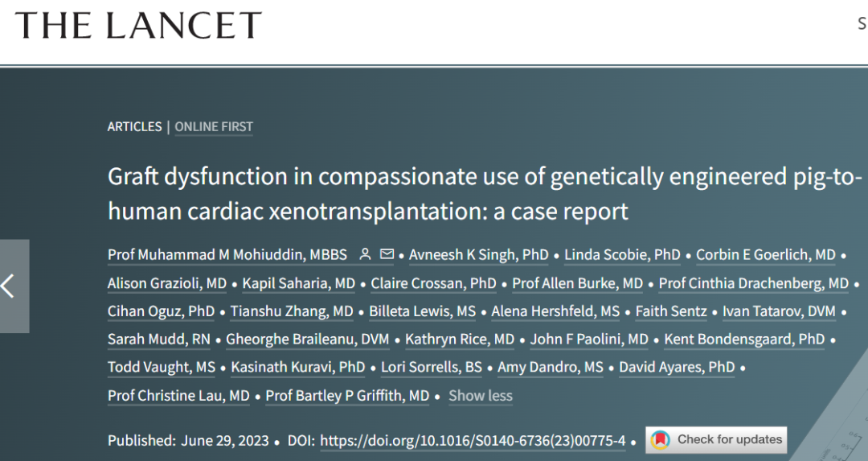Select author Ivan Tatarov, DVM
The image size is (868, 461).
coord(779,311)
